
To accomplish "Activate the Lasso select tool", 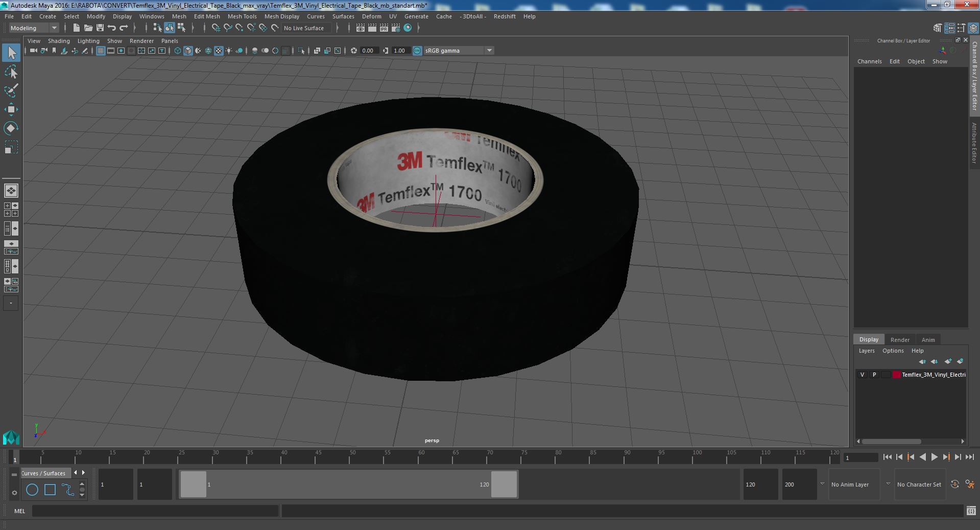I will click(x=11, y=72).
